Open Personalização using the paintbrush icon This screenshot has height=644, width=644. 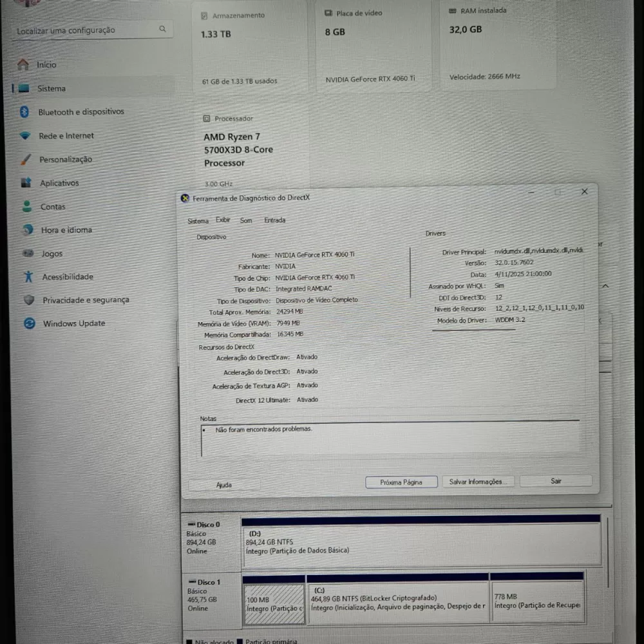[x=26, y=159]
